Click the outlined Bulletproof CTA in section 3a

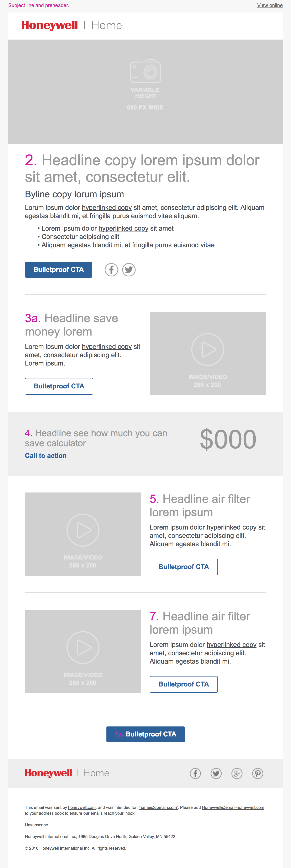pos(59,386)
